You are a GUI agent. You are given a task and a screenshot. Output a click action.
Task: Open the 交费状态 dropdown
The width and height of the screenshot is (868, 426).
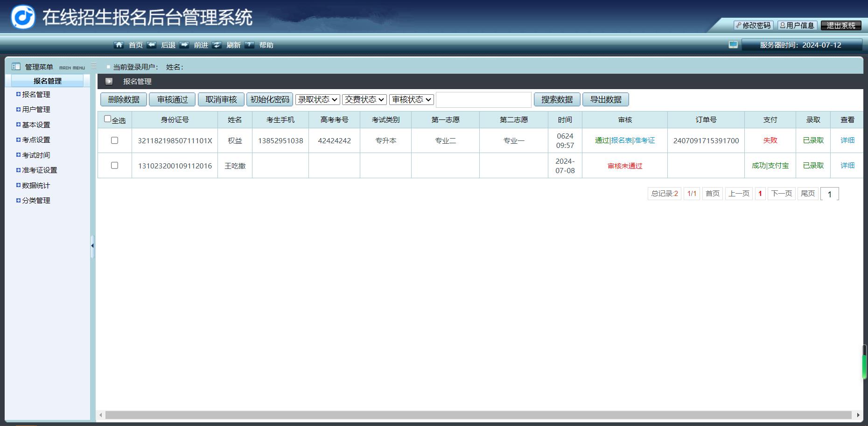point(364,99)
